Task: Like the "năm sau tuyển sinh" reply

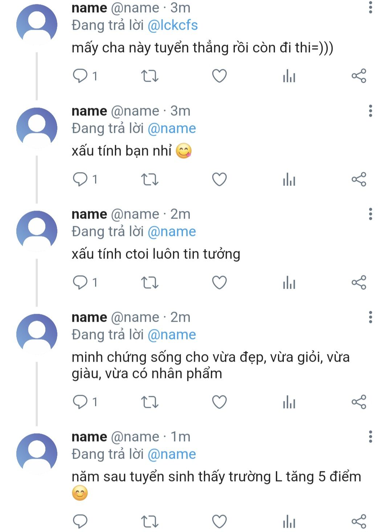Action: pos(219,521)
